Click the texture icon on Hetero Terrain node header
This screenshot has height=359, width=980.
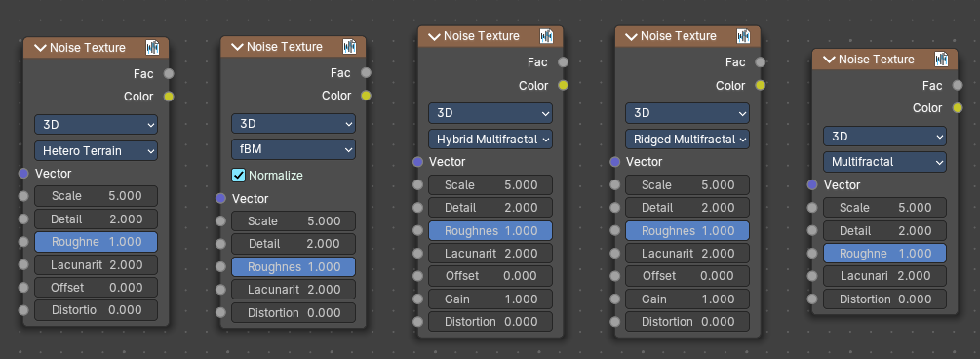(x=153, y=48)
